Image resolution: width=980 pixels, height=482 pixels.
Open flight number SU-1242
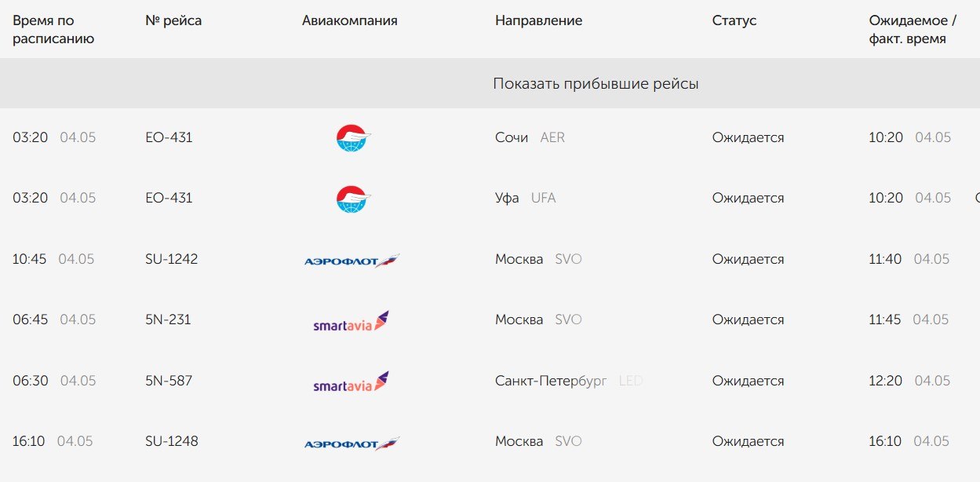[x=172, y=259]
